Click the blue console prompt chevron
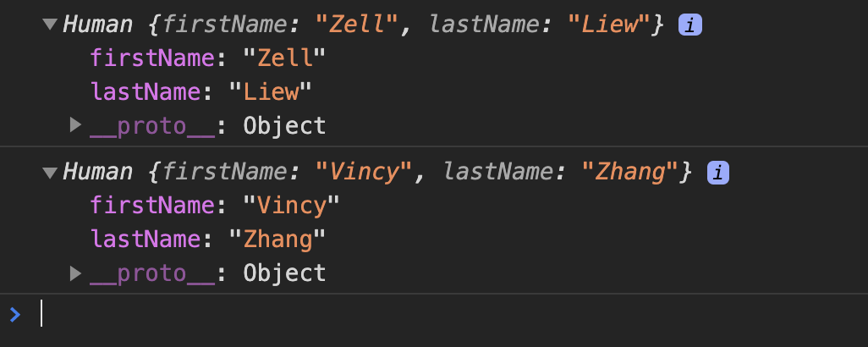Screen dimensions: 868x347 [15, 315]
